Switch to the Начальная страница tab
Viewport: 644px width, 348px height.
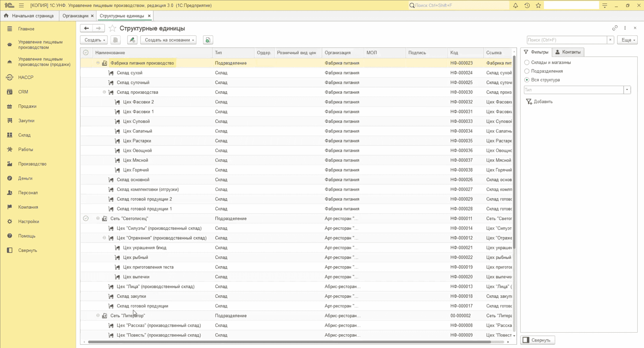(29, 16)
